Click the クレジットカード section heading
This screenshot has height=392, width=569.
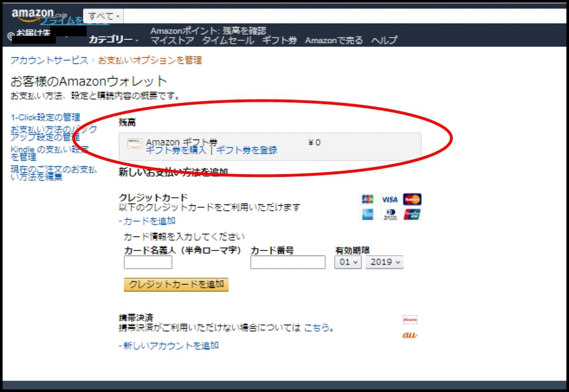click(x=154, y=198)
